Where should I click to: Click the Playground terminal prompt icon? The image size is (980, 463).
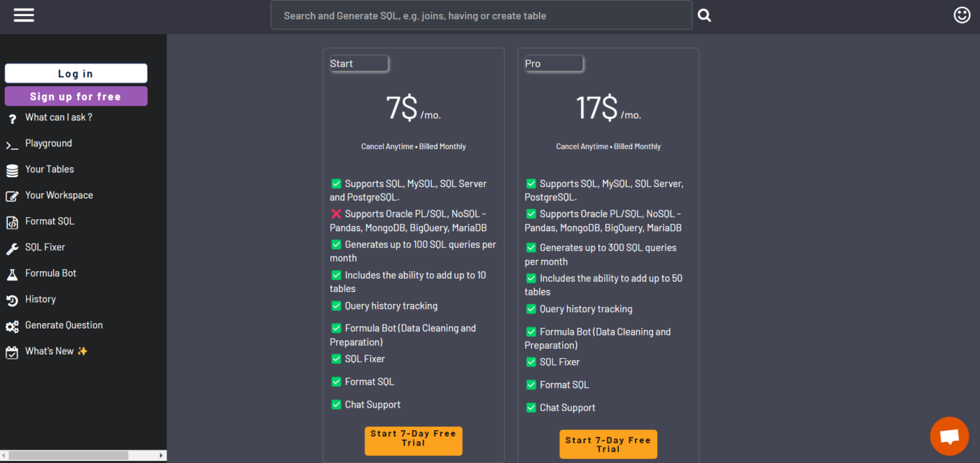point(12,145)
